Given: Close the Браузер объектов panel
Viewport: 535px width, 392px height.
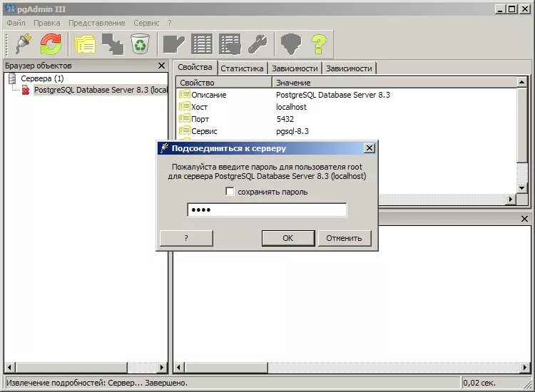Looking at the screenshot, I should [x=161, y=66].
